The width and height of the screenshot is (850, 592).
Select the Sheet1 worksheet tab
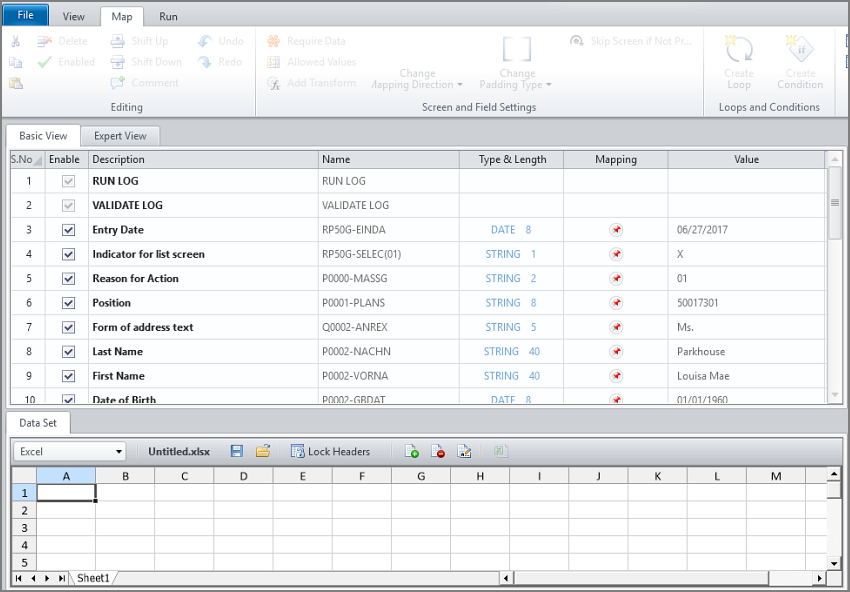click(x=93, y=578)
